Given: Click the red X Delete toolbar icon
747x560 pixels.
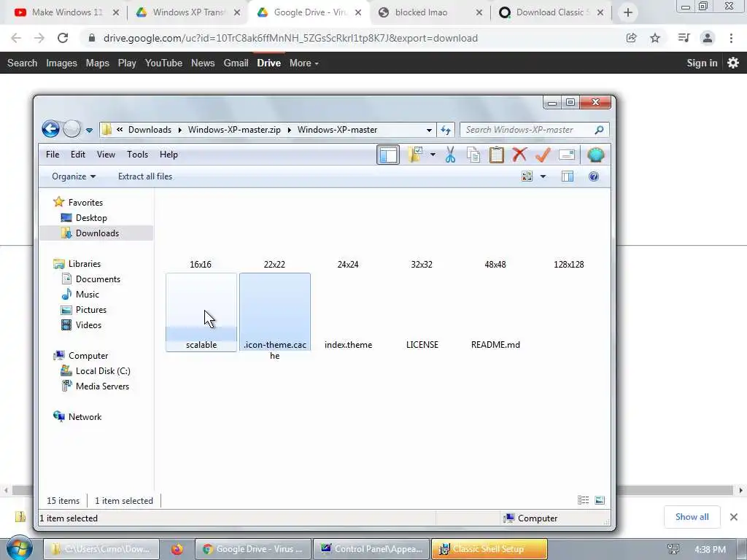Looking at the screenshot, I should (519, 155).
